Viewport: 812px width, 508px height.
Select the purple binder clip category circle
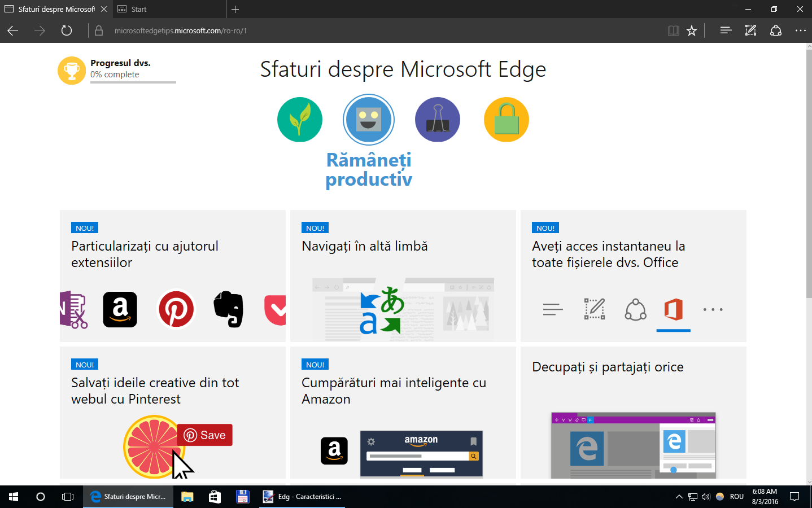(x=438, y=120)
